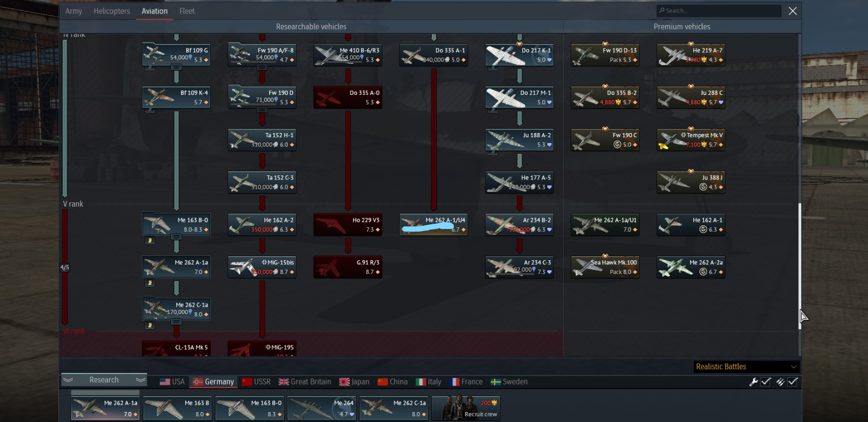The width and height of the screenshot is (868, 422).
Task: Select the Ar 234 C-3 vehicle card
Action: pos(519,267)
